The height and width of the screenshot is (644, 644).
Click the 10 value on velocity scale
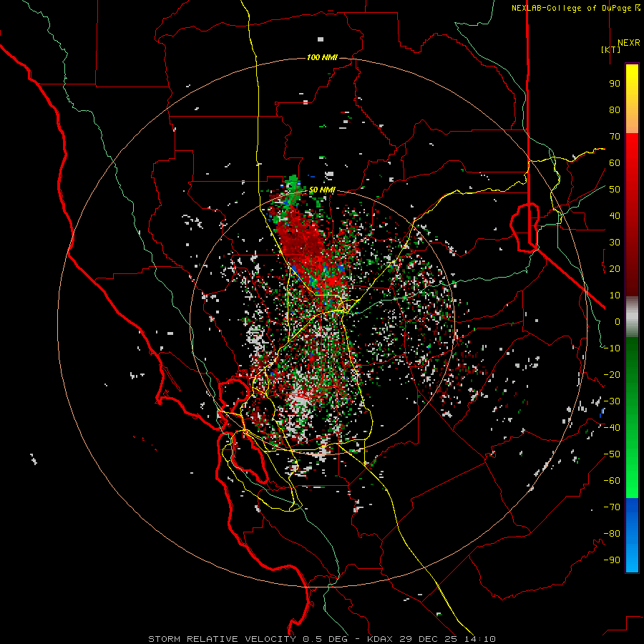(x=615, y=296)
